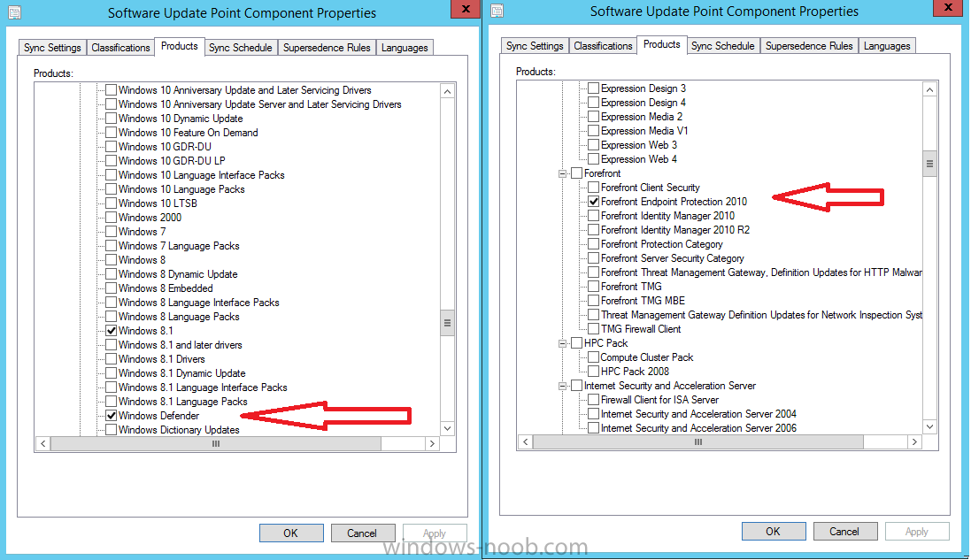Click the horizontal scrollbar thumb in the right product list
971x560 pixels.
pyautogui.click(x=697, y=441)
